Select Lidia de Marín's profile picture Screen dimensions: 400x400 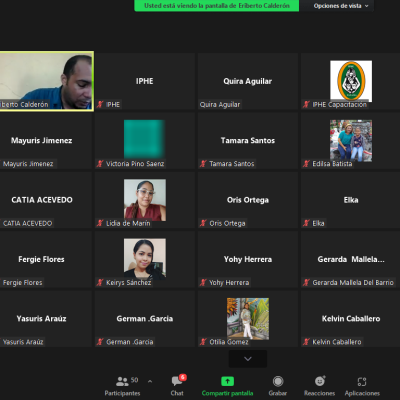[145, 200]
